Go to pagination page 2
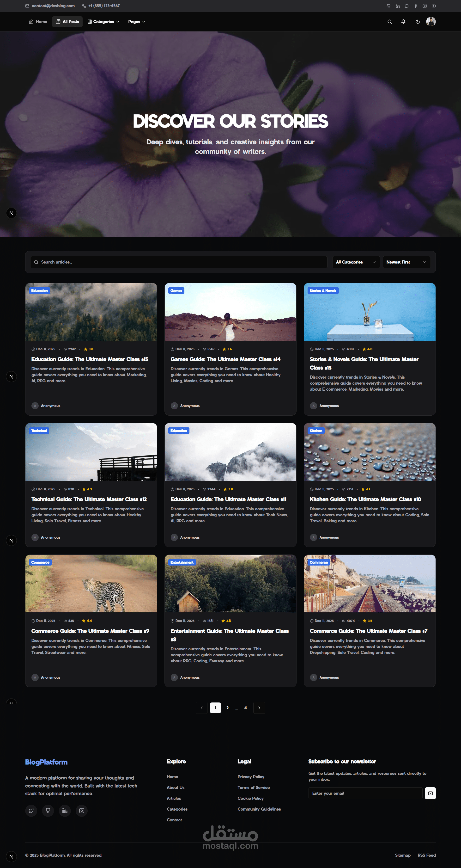Image resolution: width=461 pixels, height=868 pixels. coord(227,708)
